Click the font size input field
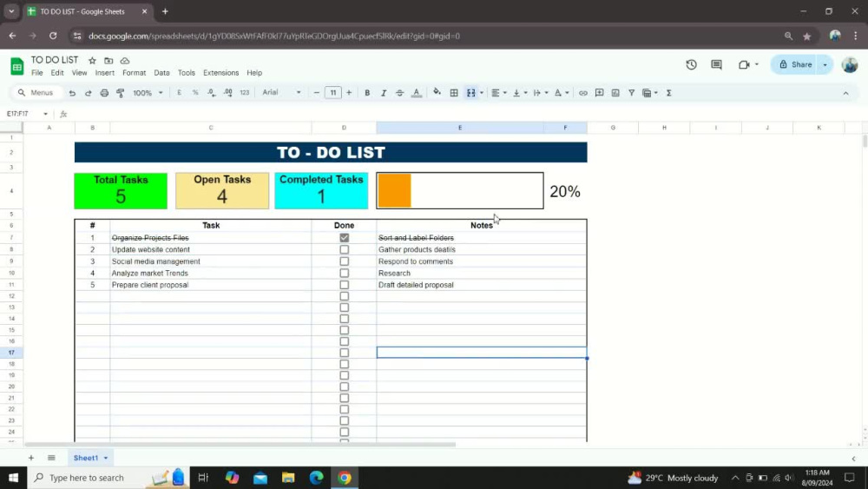The width and height of the screenshot is (868, 489). click(x=332, y=93)
